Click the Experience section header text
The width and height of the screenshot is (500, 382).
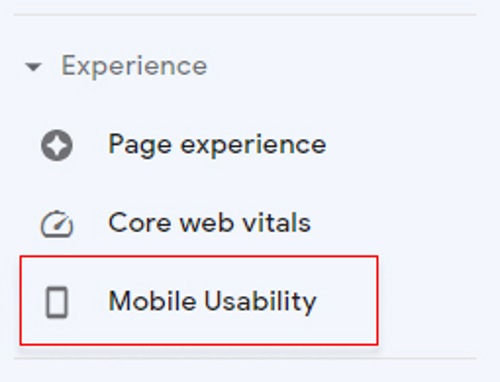[134, 67]
